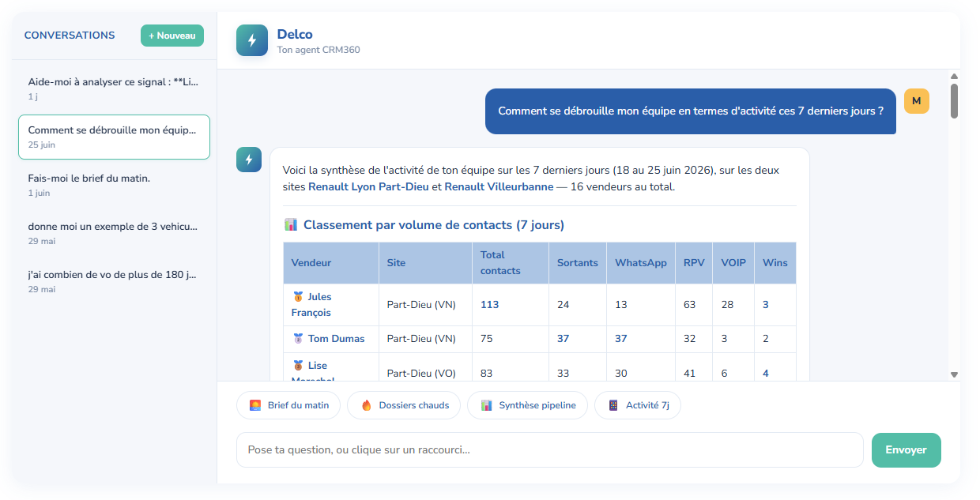Click the chat scrollbar thumb
The height and width of the screenshot is (500, 980).
(x=954, y=100)
